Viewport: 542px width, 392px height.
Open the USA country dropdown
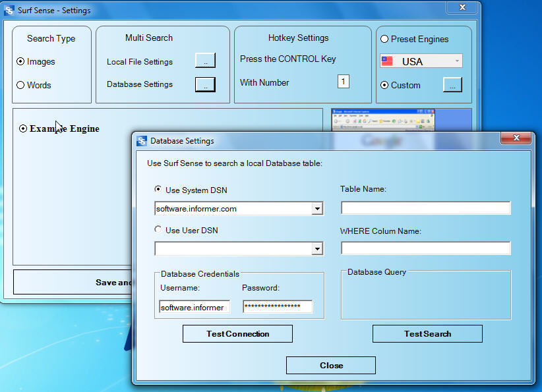456,60
